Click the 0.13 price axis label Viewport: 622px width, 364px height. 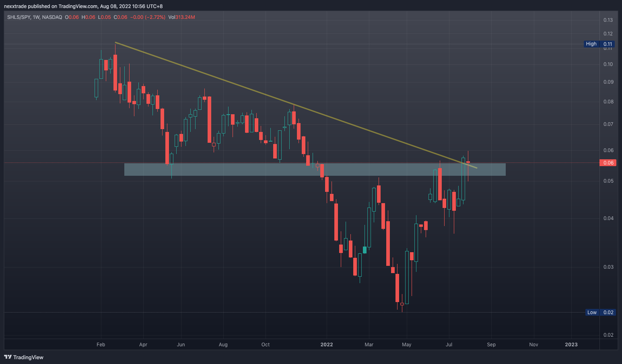(x=608, y=20)
